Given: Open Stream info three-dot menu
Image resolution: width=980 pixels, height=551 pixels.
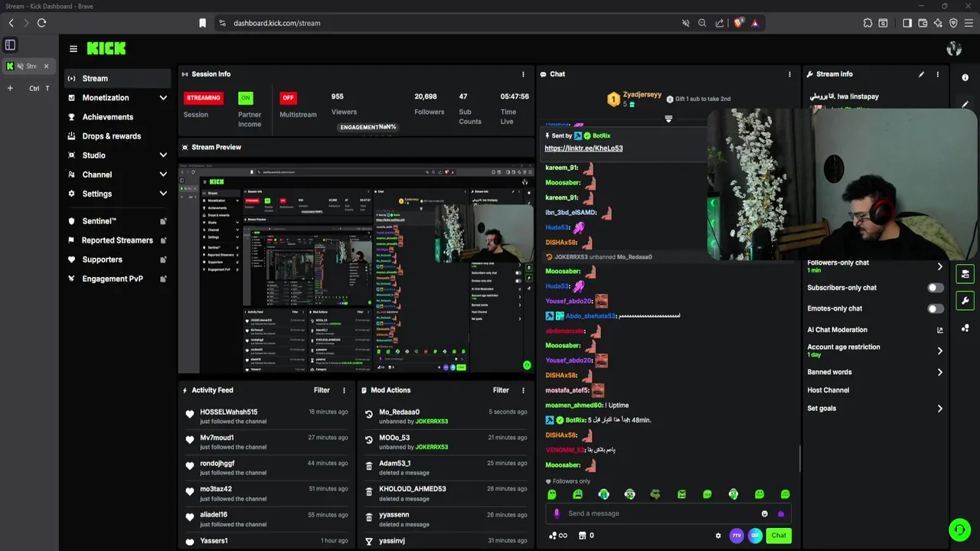Looking at the screenshot, I should [x=937, y=74].
